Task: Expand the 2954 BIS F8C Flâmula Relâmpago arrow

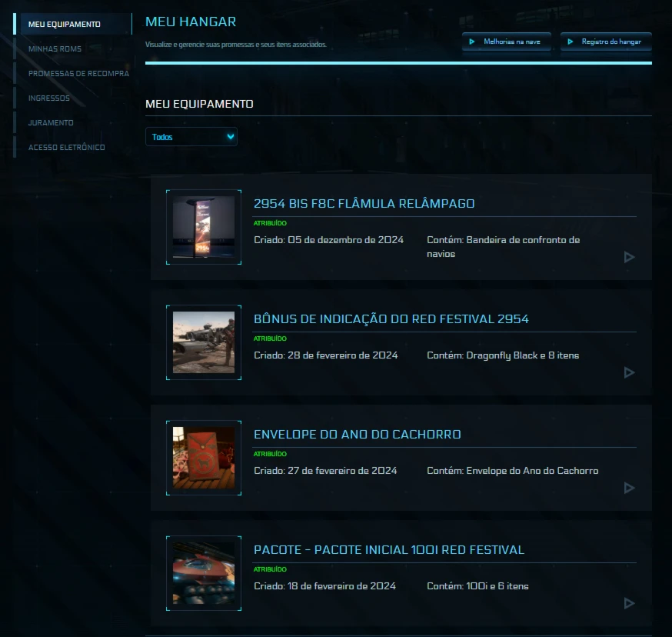Action: click(629, 257)
